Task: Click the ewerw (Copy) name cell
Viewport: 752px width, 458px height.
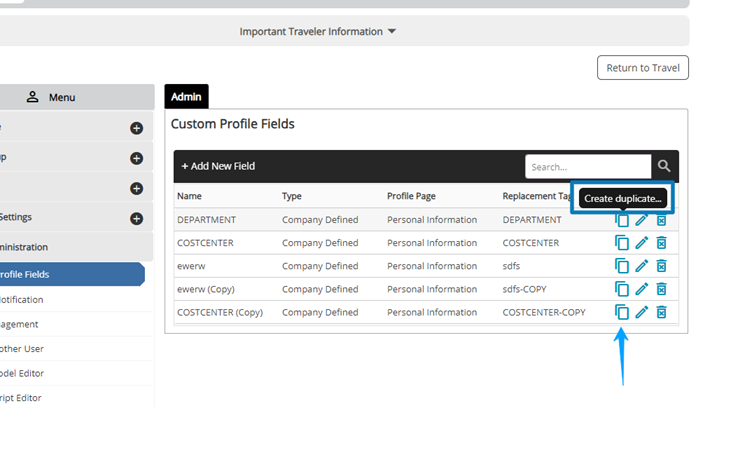Action: pos(206,289)
